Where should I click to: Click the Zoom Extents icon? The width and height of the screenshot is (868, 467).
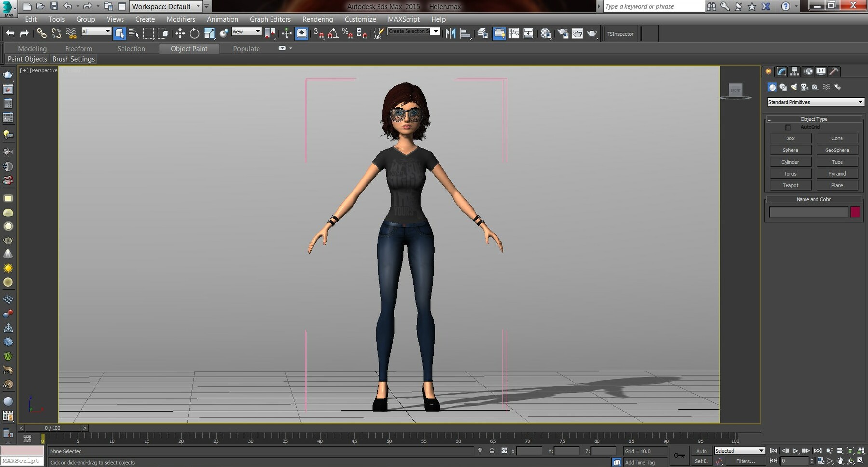[850, 450]
